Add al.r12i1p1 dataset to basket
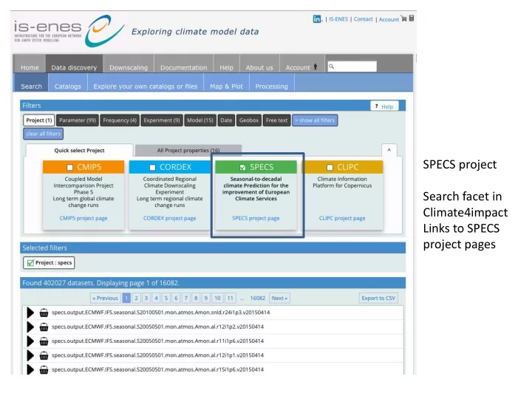This screenshot has height=399, width=532. point(44,355)
